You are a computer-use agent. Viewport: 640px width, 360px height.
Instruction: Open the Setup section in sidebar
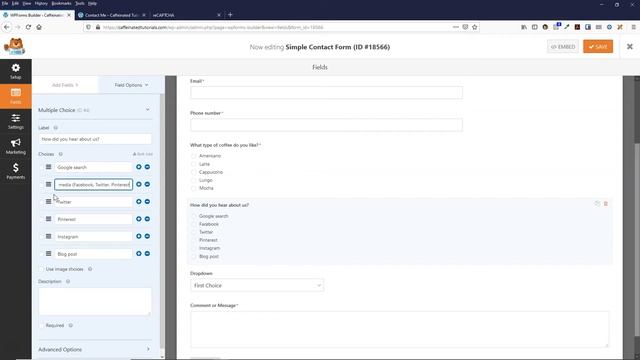[x=16, y=71]
